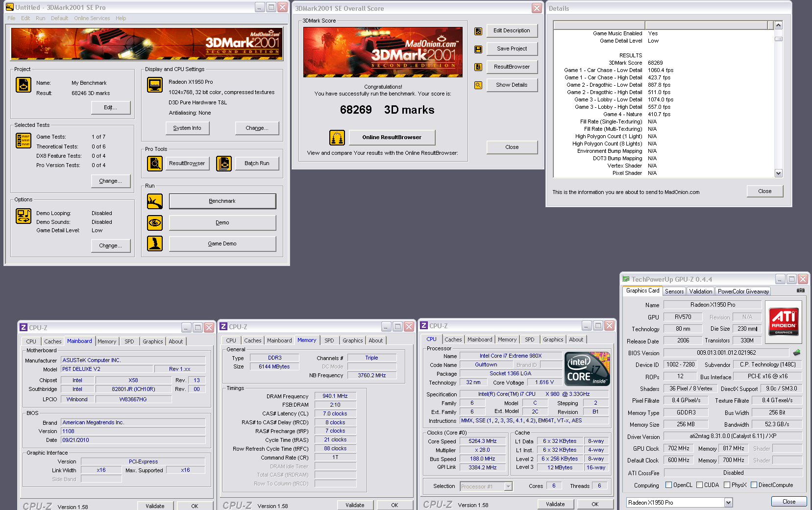Click the Radeon X1950 Pro Name field in GPU-Z
The width and height of the screenshot is (812, 510).
[x=713, y=305]
